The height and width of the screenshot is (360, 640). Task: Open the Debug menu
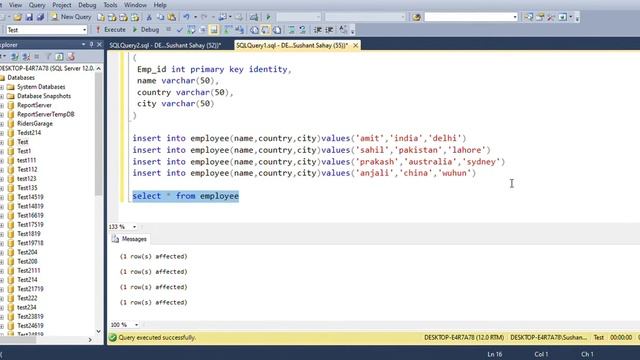click(x=87, y=5)
